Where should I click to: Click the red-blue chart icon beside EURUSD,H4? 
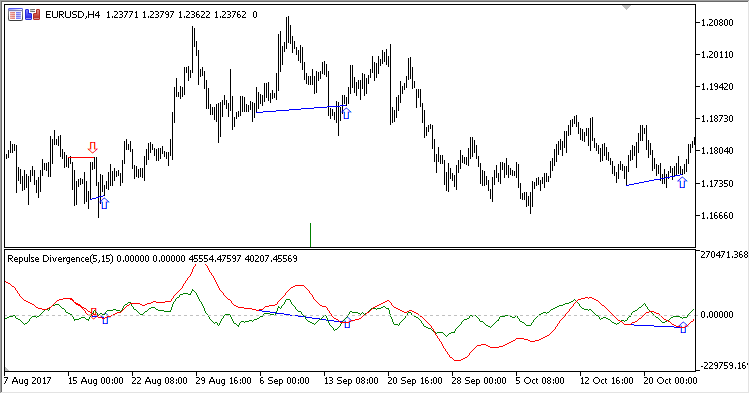[x=33, y=15]
